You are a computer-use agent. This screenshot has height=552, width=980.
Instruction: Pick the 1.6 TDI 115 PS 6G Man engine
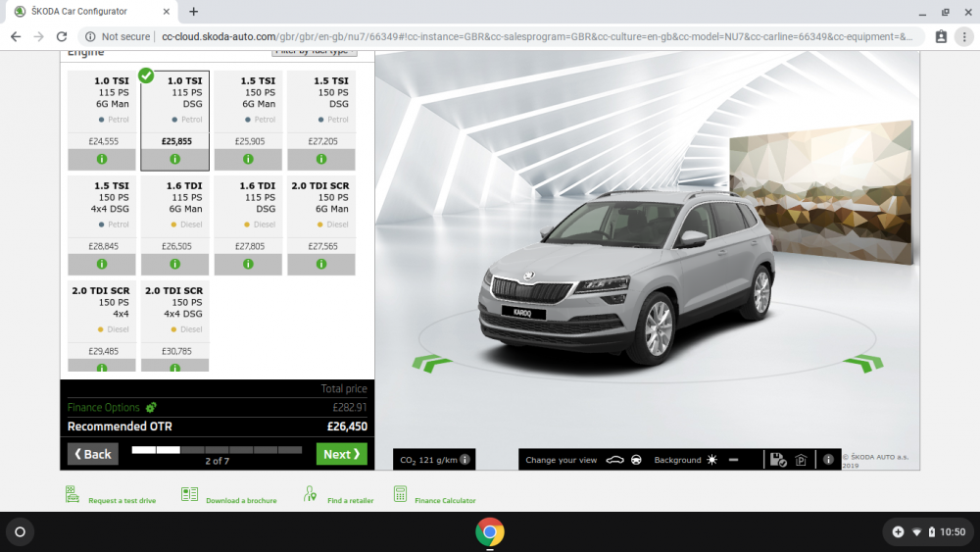pos(175,215)
